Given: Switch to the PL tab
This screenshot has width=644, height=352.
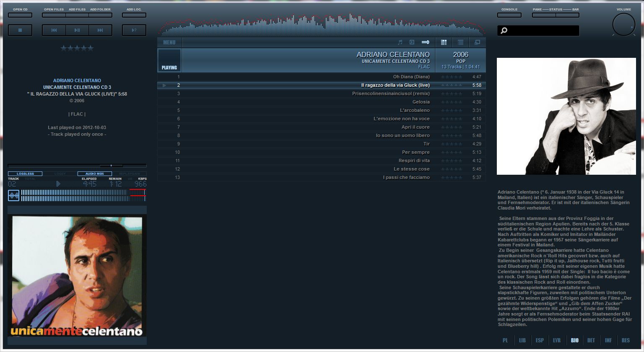Looking at the screenshot, I should tap(505, 340).
